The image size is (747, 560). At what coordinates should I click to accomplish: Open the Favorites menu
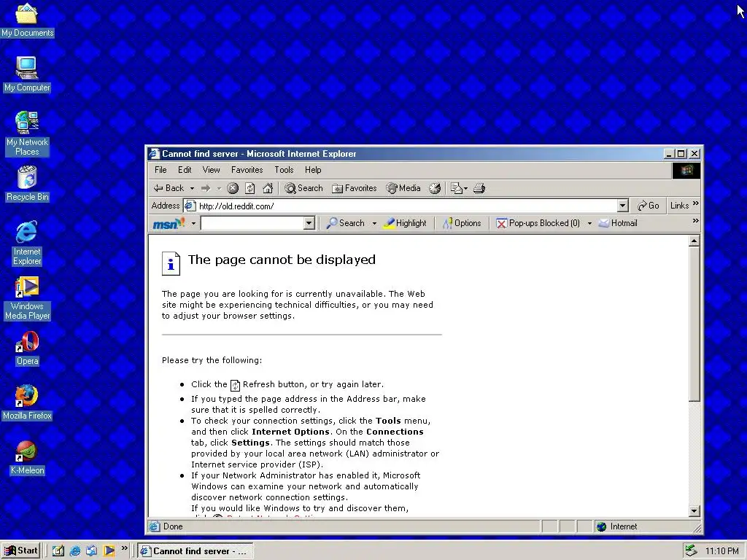(247, 170)
